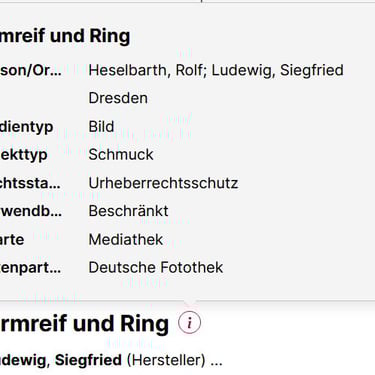Image resolution: width=375 pixels, height=375 pixels.
Task: Select the 'Urheberrechtsschutz' rights status value
Action: click(x=163, y=183)
